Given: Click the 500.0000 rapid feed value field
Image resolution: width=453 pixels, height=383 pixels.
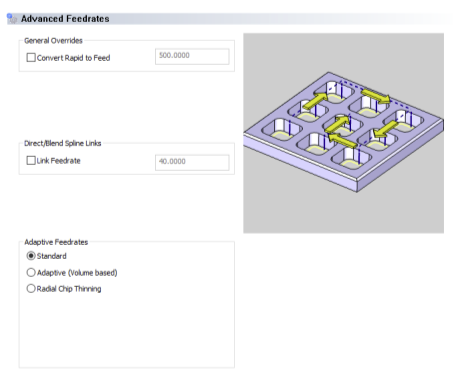Looking at the screenshot, I should pyautogui.click(x=192, y=56).
